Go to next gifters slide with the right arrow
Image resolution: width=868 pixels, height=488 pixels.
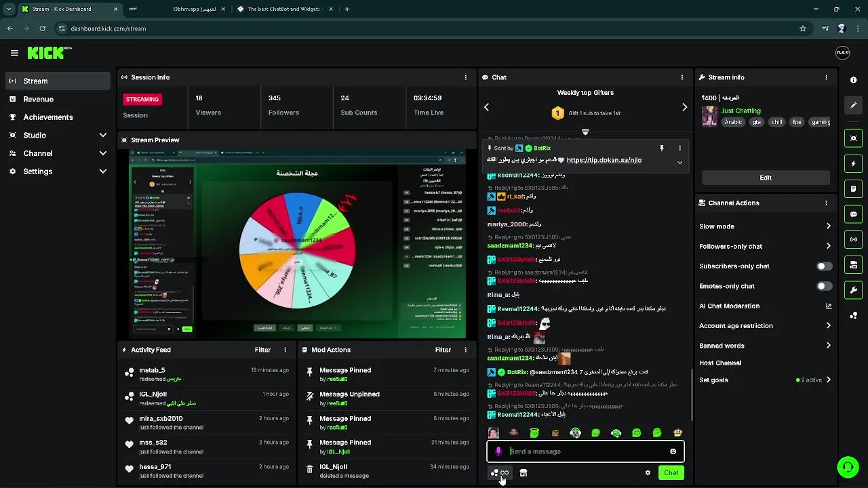tap(684, 107)
